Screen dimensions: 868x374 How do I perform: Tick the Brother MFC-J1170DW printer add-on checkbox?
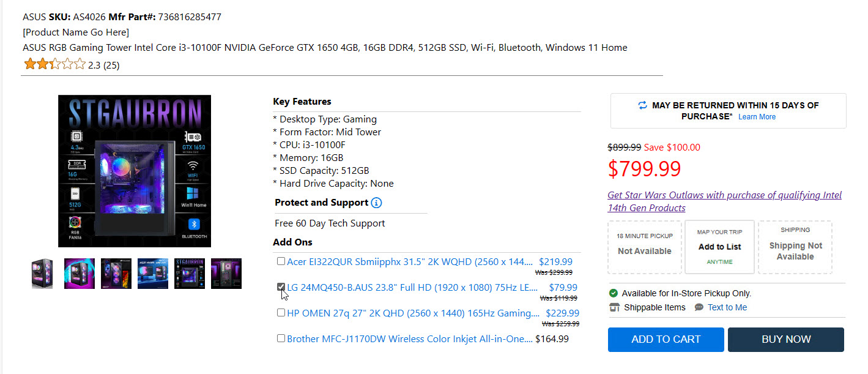point(281,338)
